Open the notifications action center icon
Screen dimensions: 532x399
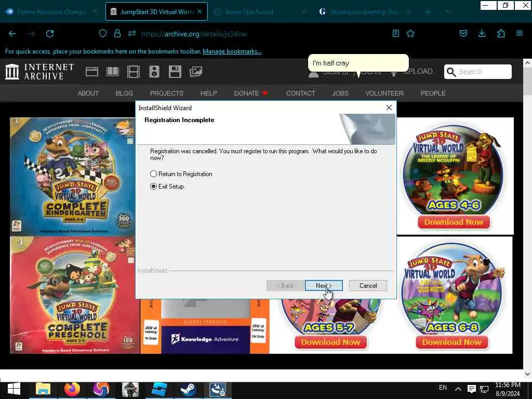pyautogui.click(x=471, y=389)
